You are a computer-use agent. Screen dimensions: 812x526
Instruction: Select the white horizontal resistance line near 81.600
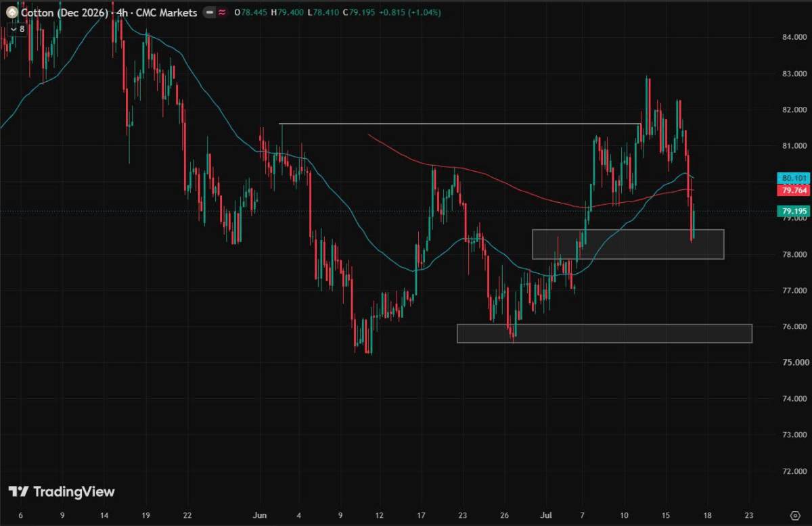[x=460, y=124]
